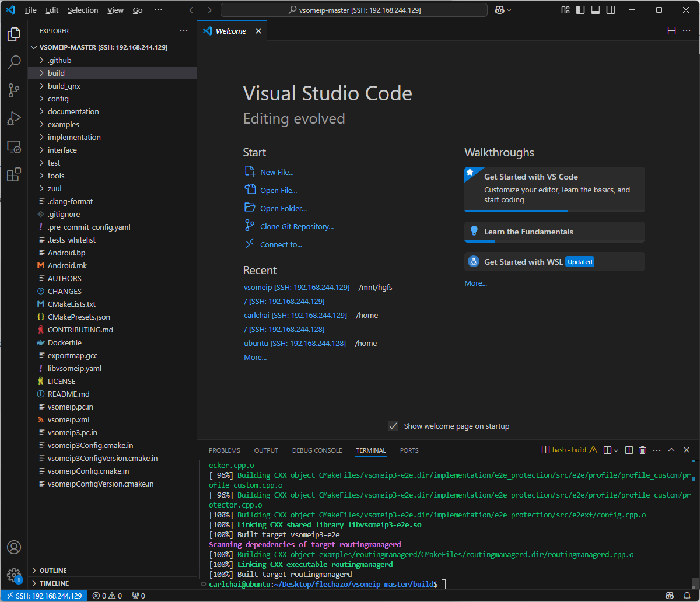Switch to PROBLEMS panel tab
This screenshot has width=700, height=602.
click(x=225, y=450)
